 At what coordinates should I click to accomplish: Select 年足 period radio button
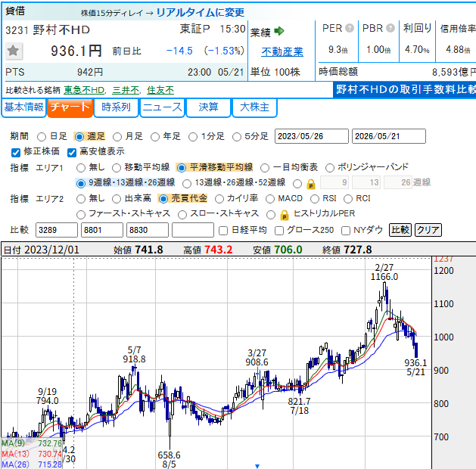point(155,137)
